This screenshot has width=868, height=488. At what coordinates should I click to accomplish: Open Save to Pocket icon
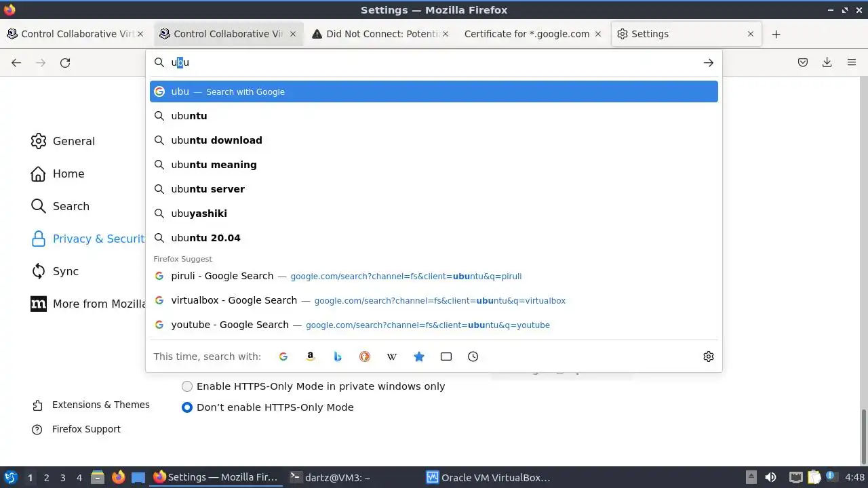[803, 62]
